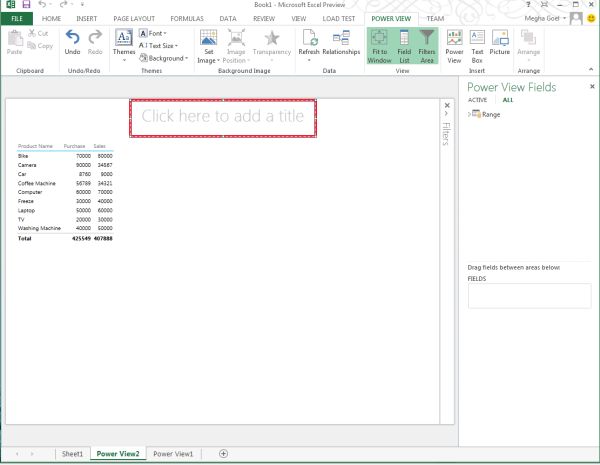Viewport: 600px width, 465px height.
Task: Open the Set Image dropdown arrow
Action: (x=218, y=61)
